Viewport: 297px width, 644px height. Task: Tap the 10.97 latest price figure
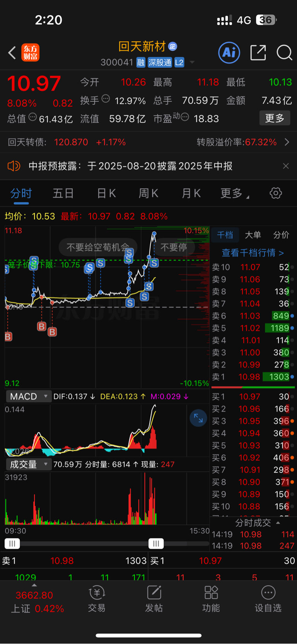[34, 84]
